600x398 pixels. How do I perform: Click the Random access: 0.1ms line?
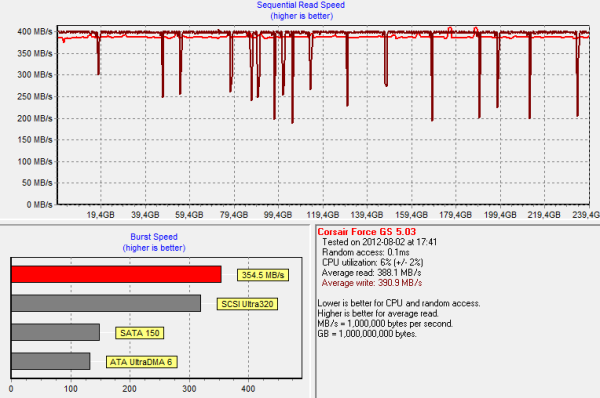point(365,253)
